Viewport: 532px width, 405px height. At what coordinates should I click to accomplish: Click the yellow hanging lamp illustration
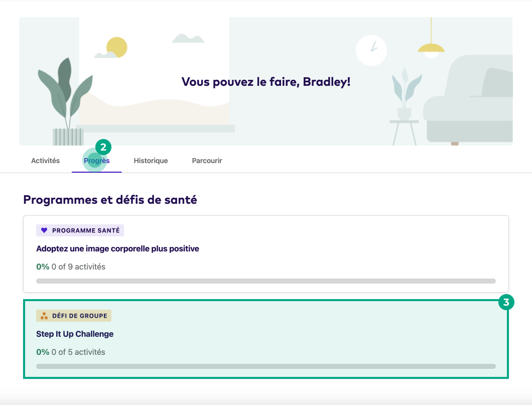[x=431, y=48]
